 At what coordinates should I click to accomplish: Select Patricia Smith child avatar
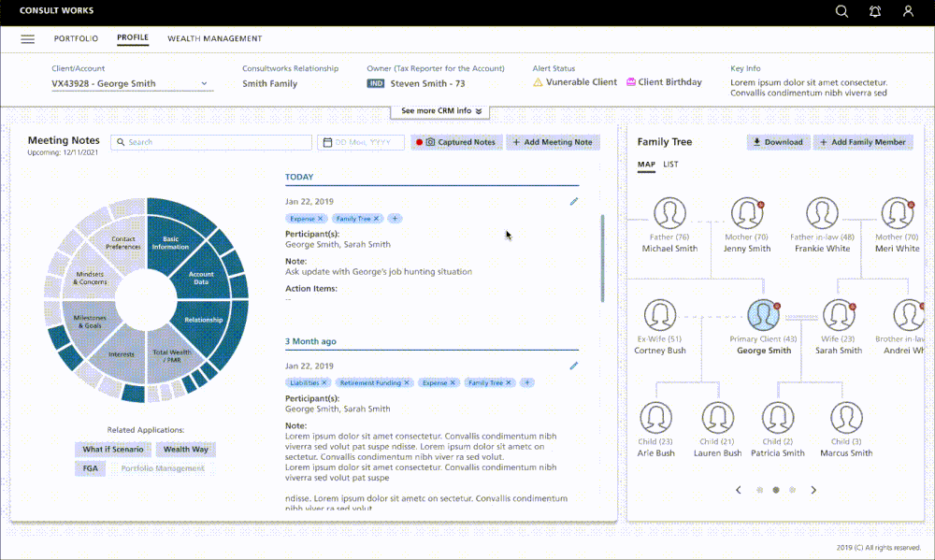778,418
